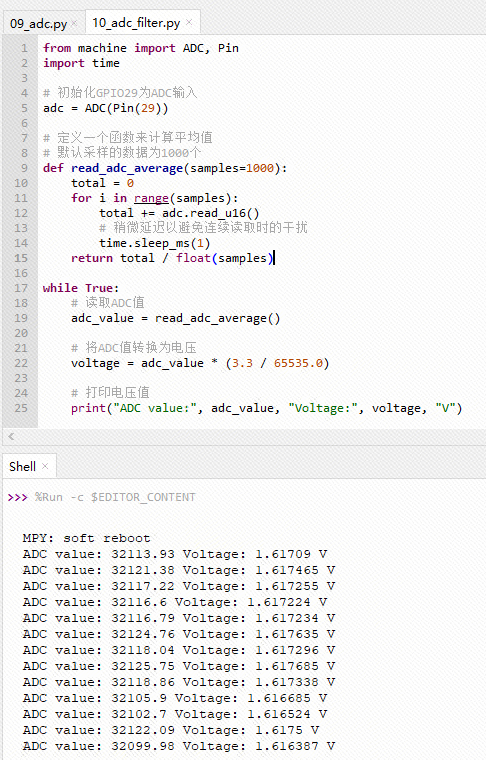
Task: Click the 'for i in range(samples):' line
Action: pos(155,198)
